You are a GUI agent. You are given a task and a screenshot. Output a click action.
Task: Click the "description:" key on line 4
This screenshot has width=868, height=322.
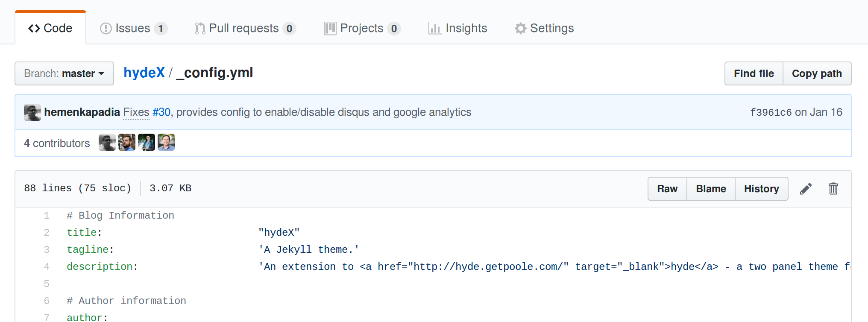(x=102, y=266)
